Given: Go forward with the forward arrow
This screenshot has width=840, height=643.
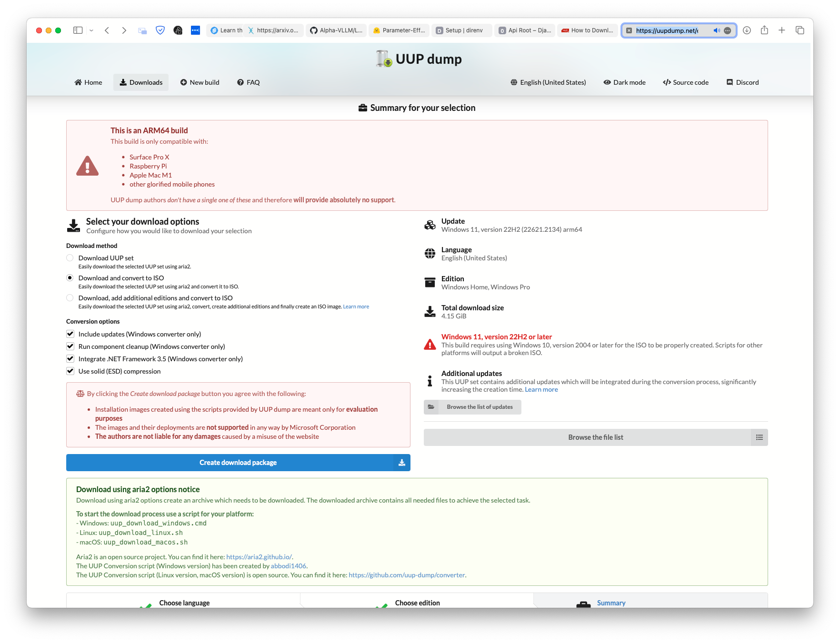Looking at the screenshot, I should point(124,30).
